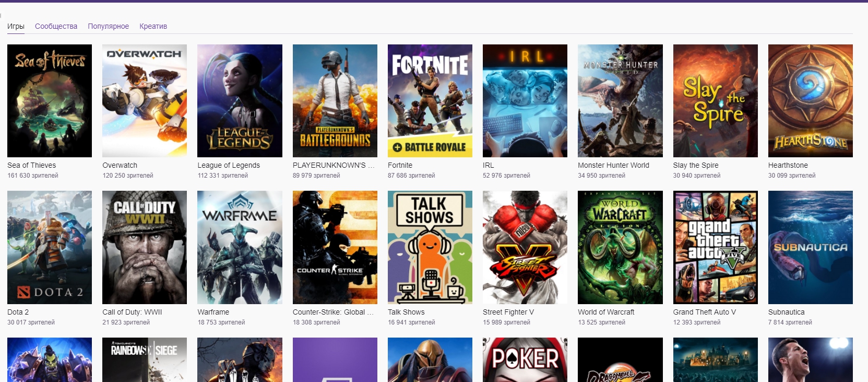Open the Популярное tab

click(x=108, y=26)
